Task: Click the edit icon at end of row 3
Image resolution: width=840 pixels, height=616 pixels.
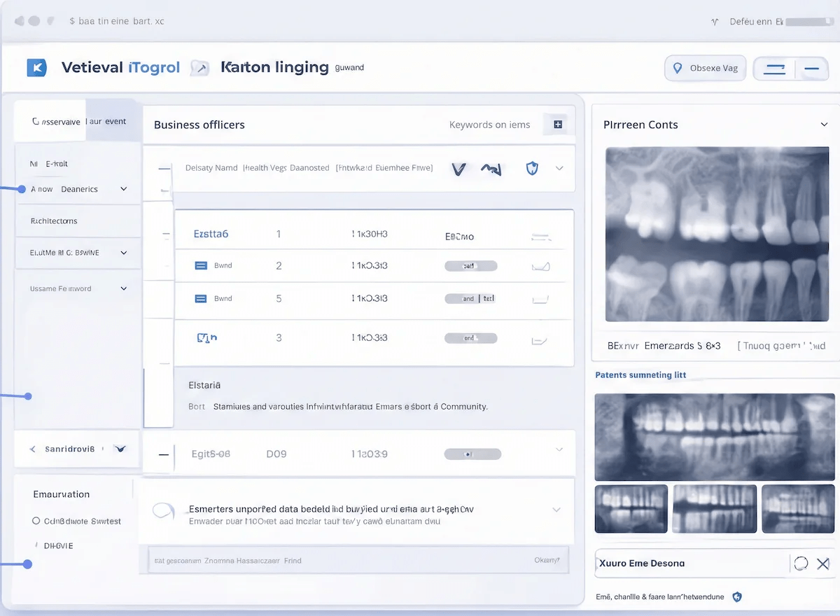Action: [x=539, y=341]
